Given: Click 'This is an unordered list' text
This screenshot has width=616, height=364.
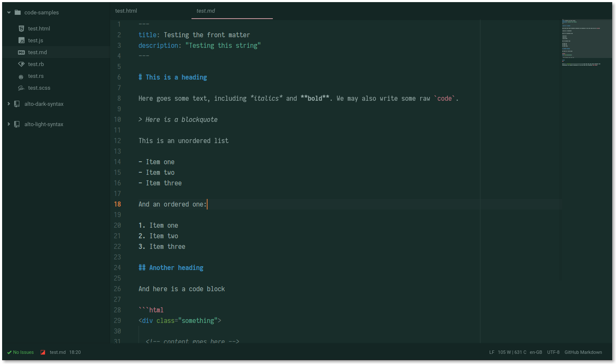Looking at the screenshot, I should tap(183, 141).
